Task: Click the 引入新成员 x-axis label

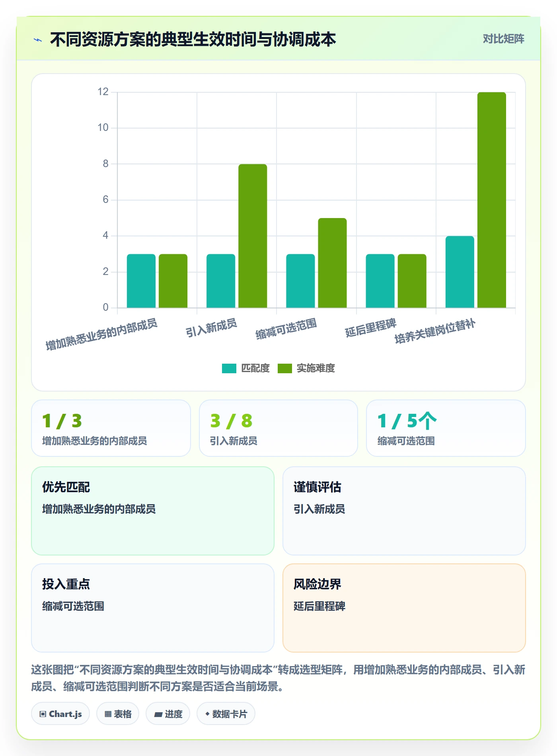Action: point(211,328)
